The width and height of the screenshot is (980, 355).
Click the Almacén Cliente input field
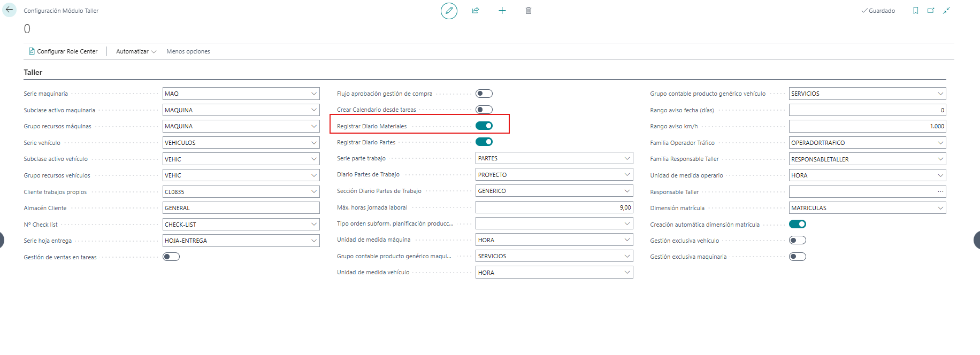[x=241, y=208]
